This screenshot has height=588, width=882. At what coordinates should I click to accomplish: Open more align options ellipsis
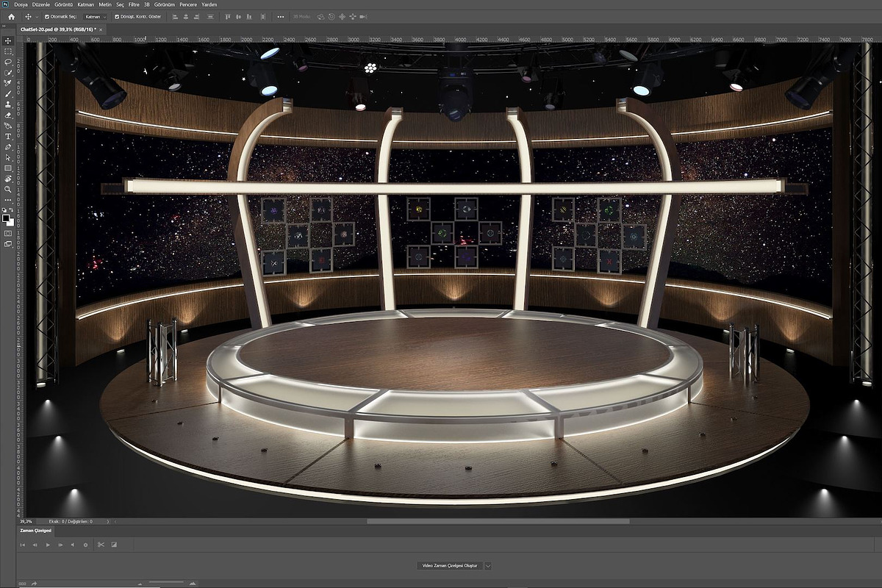pyautogui.click(x=280, y=17)
